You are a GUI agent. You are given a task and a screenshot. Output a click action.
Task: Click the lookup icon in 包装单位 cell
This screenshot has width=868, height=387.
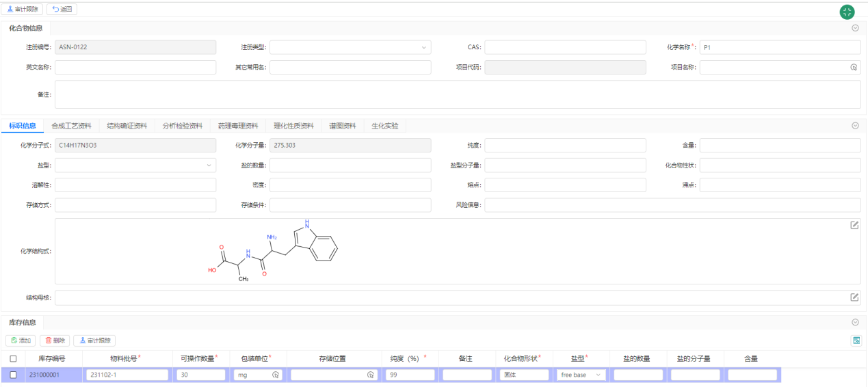point(276,375)
